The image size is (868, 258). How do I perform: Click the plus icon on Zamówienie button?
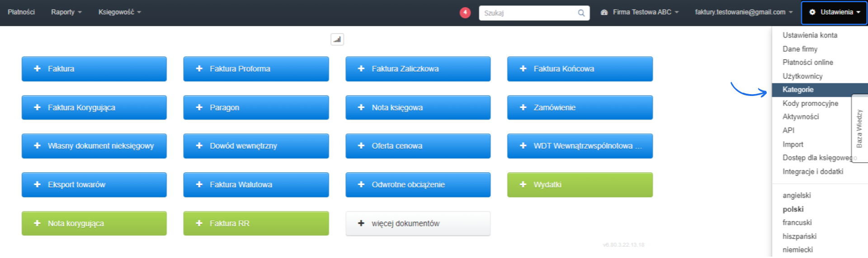click(523, 107)
